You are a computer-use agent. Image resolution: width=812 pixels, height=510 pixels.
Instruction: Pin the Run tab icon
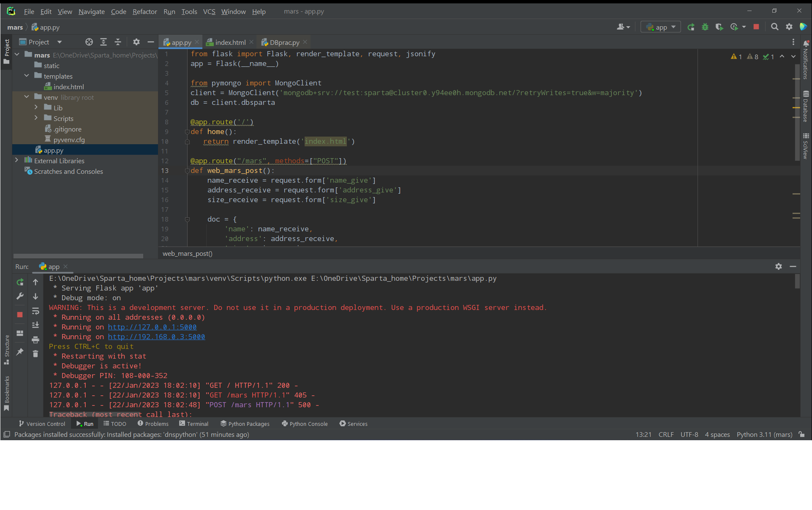coord(20,352)
